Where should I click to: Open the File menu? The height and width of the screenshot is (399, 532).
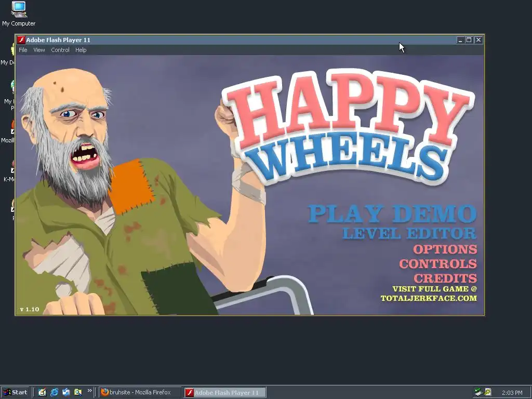[23, 50]
